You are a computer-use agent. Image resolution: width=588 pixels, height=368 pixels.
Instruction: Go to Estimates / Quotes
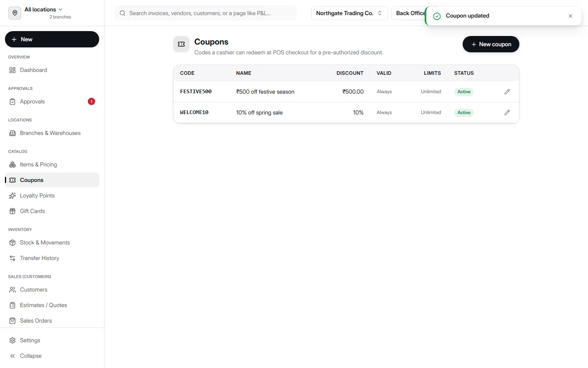[52, 305]
